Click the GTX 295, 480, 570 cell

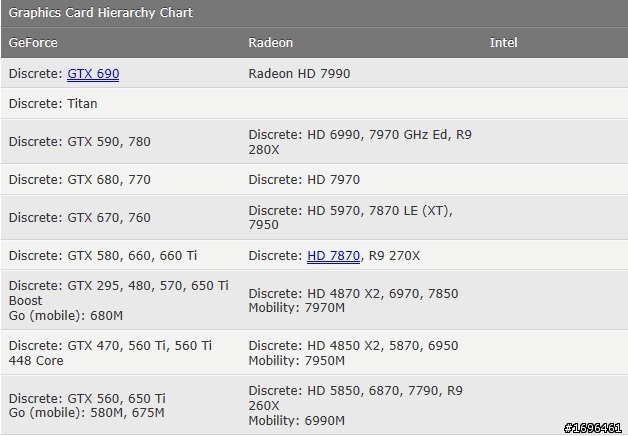(x=119, y=300)
